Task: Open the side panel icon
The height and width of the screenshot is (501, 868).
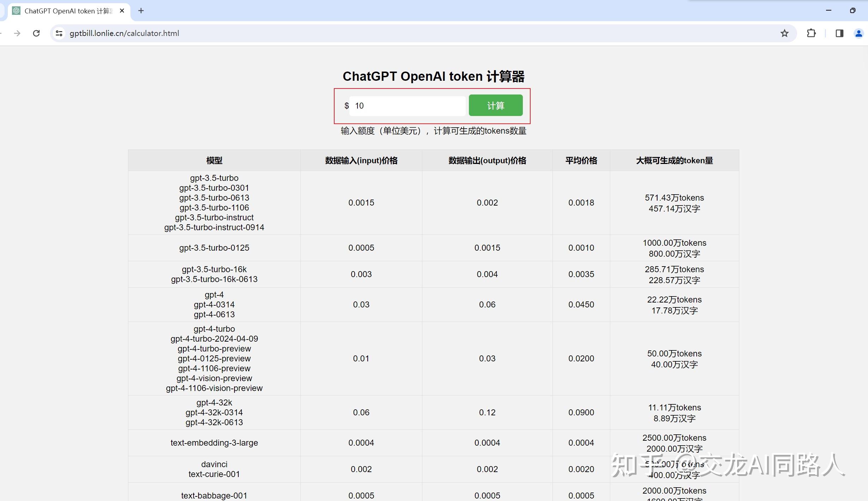Action: coord(839,33)
